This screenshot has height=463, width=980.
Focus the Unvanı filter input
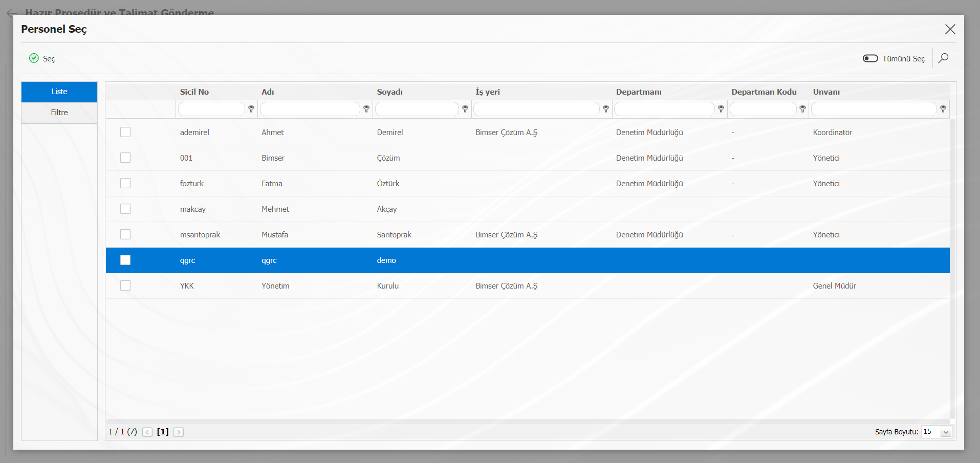pos(874,109)
